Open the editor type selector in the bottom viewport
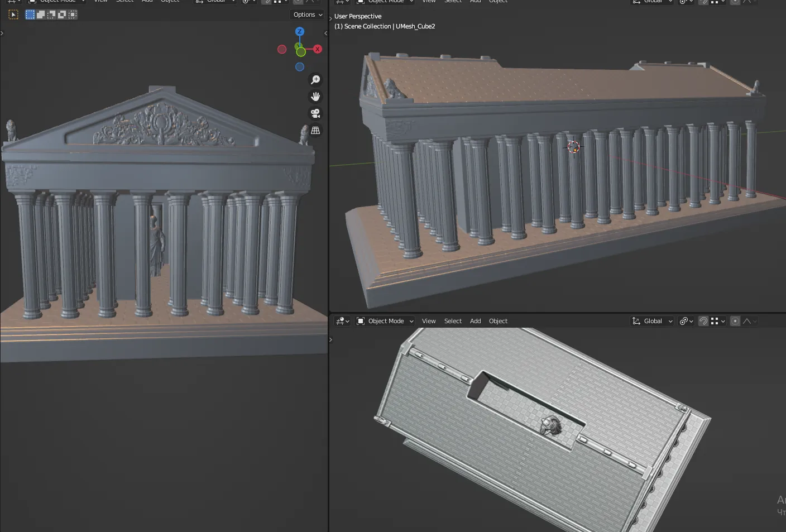This screenshot has height=532, width=786. 342,321
